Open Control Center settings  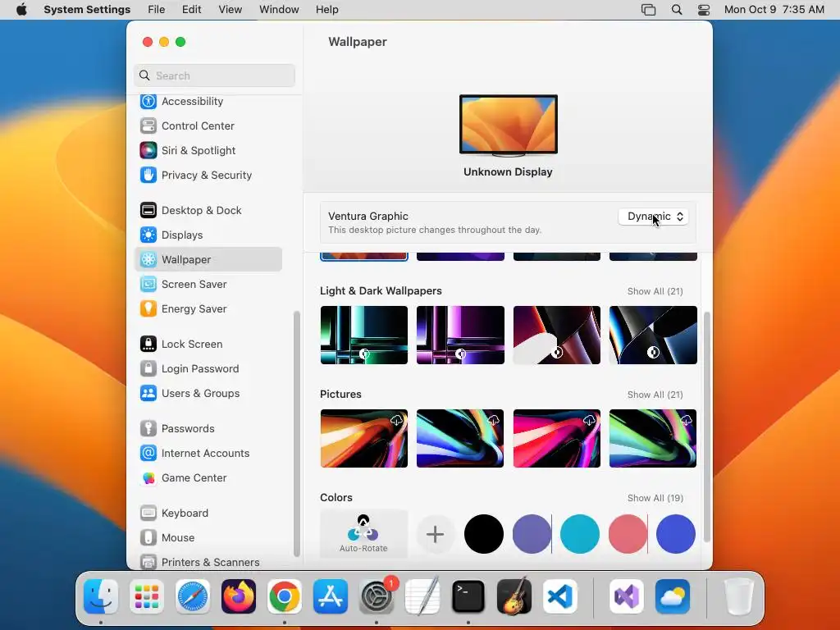click(x=208, y=126)
